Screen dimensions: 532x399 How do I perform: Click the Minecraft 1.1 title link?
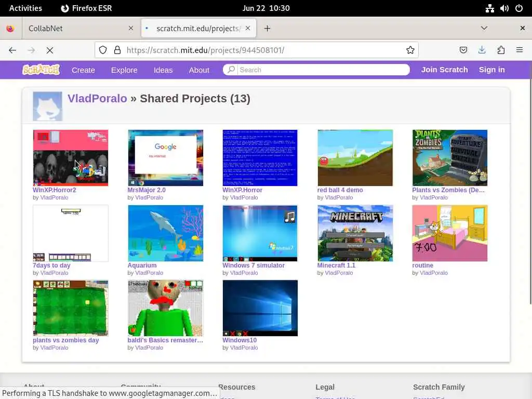[336, 265]
